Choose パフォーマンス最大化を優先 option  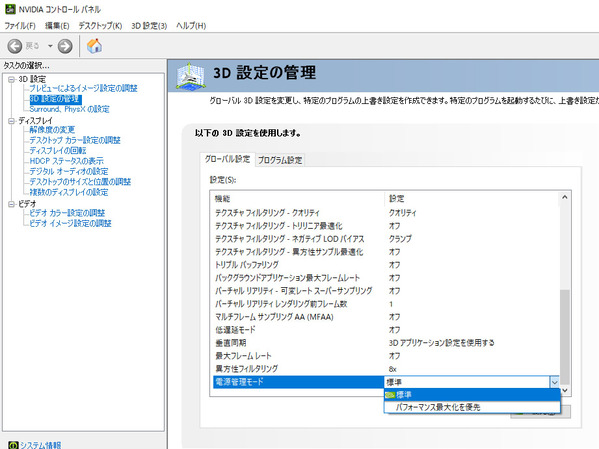472,407
